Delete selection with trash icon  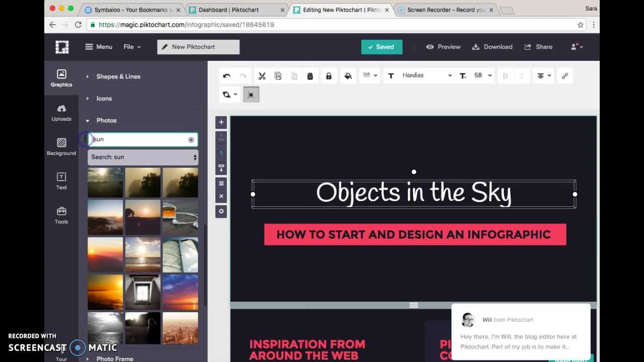point(310,76)
